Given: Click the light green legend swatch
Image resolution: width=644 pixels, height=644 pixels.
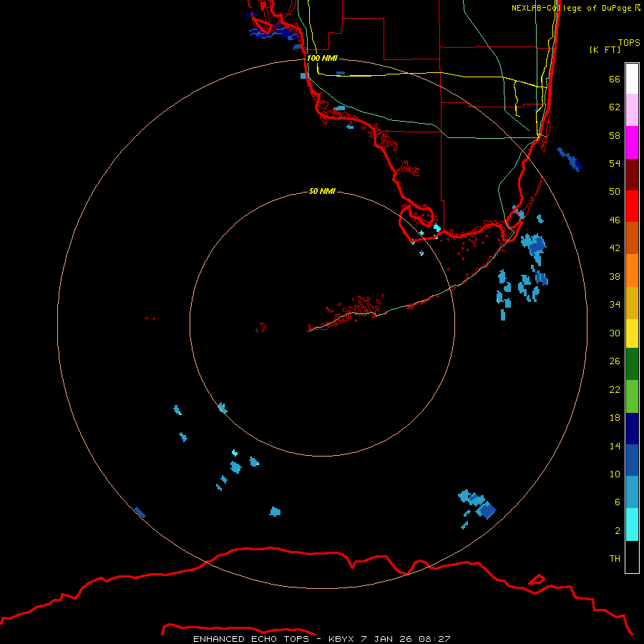Looking at the screenshot, I should (x=632, y=396).
